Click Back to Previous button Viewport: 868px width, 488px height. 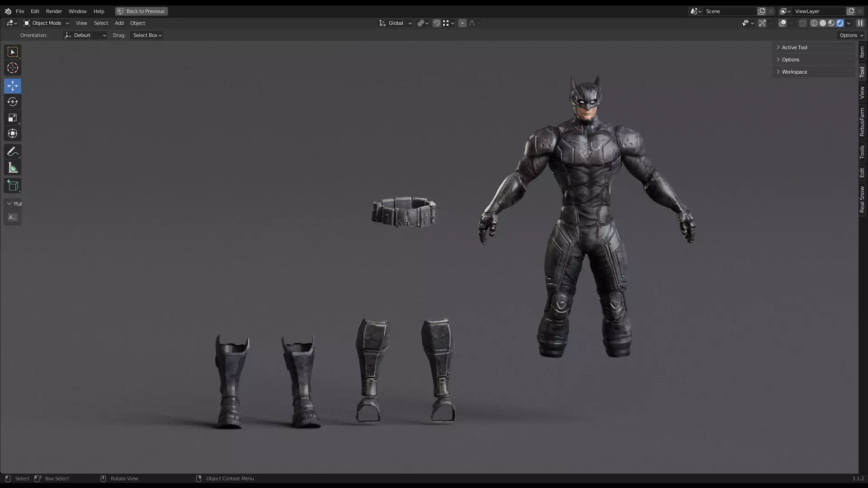[x=141, y=11]
